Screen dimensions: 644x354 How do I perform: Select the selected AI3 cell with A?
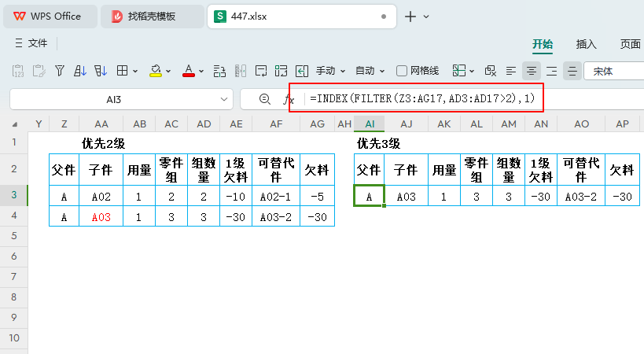370,197
